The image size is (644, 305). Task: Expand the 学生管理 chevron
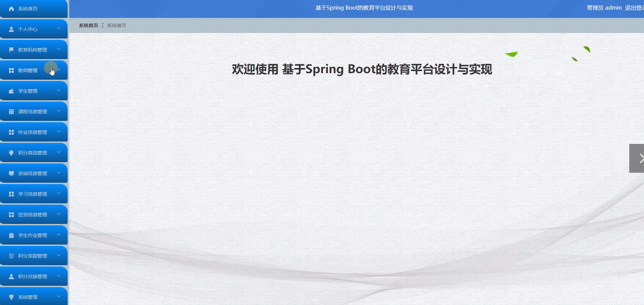59,90
